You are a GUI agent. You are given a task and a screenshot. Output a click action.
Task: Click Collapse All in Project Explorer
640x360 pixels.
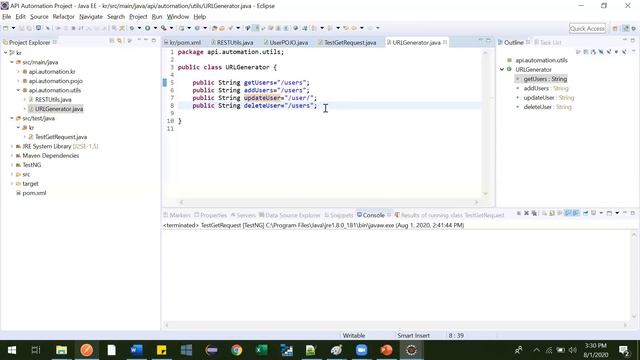click(x=111, y=41)
